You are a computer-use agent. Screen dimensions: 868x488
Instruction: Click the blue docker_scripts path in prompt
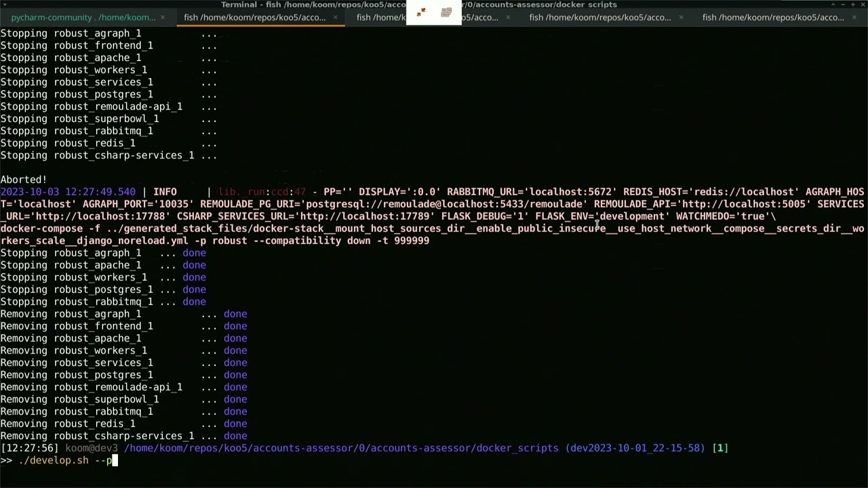[x=341, y=448]
